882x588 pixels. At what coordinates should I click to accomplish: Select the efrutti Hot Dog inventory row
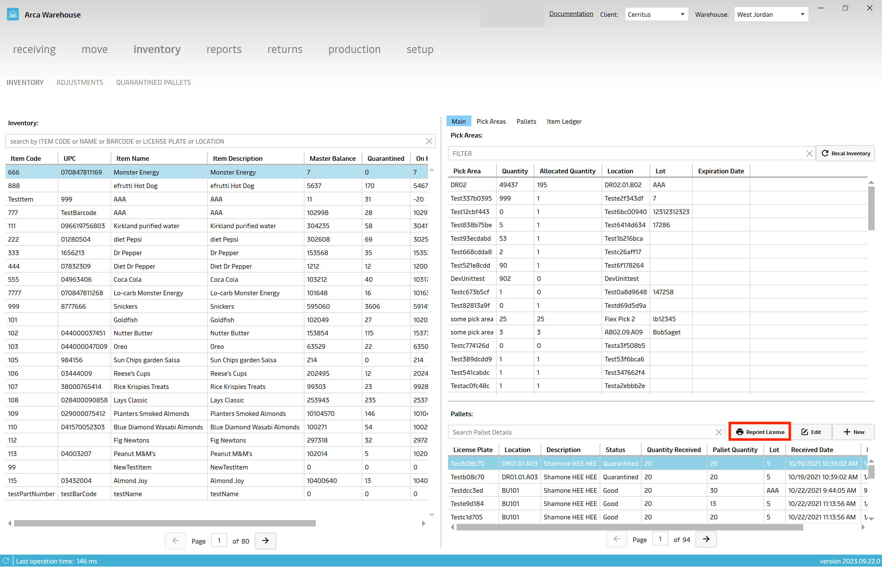click(217, 186)
